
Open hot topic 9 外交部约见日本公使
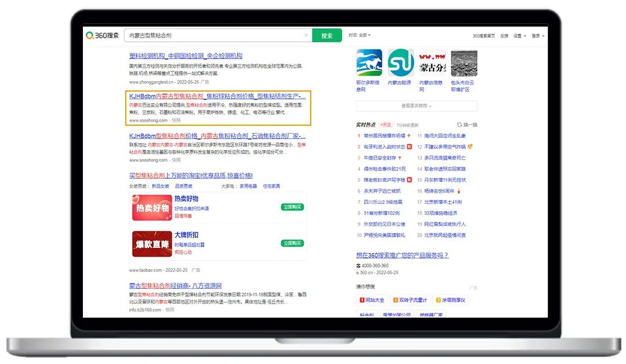tap(384, 224)
